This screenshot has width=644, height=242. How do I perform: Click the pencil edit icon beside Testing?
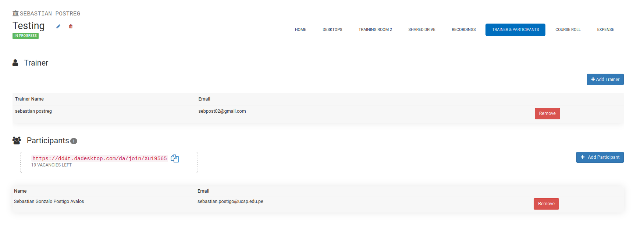[58, 27]
